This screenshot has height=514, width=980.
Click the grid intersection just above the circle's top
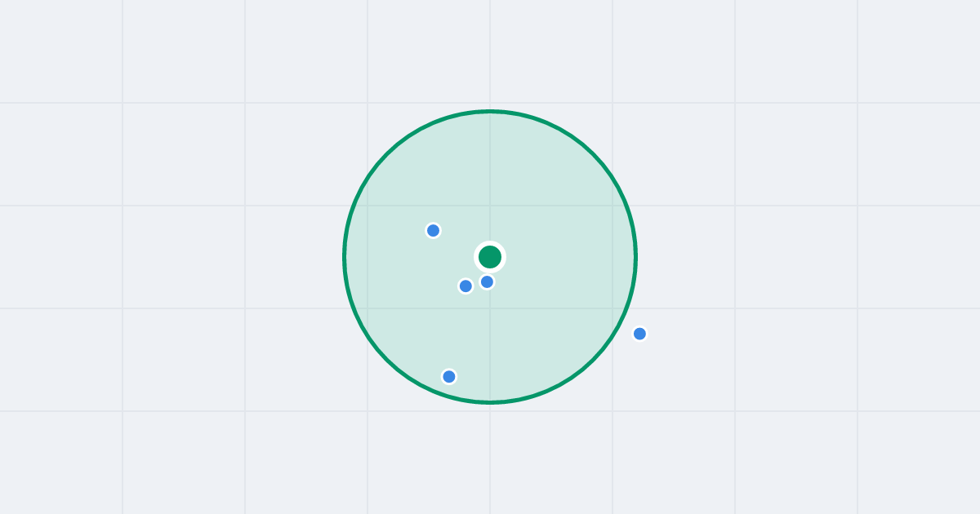(x=490, y=103)
